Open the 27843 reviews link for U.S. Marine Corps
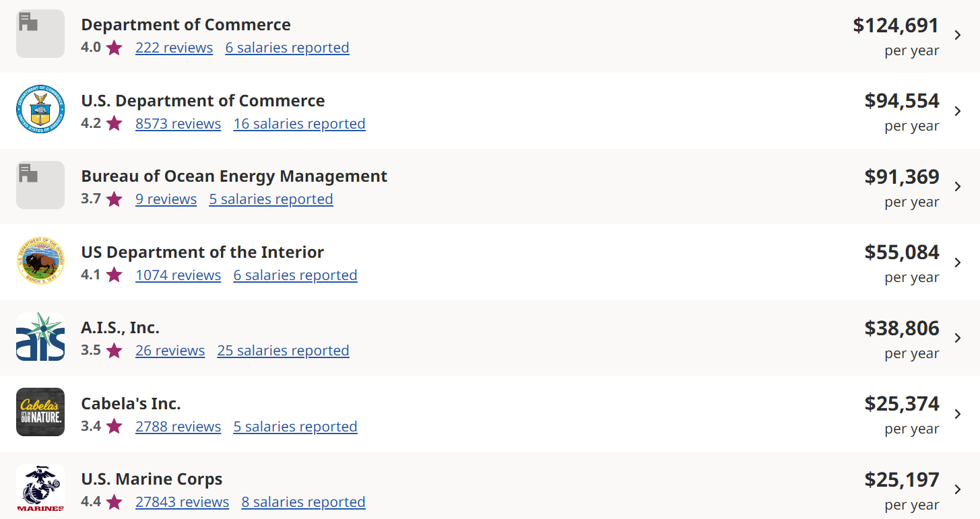980x519 pixels. click(182, 502)
